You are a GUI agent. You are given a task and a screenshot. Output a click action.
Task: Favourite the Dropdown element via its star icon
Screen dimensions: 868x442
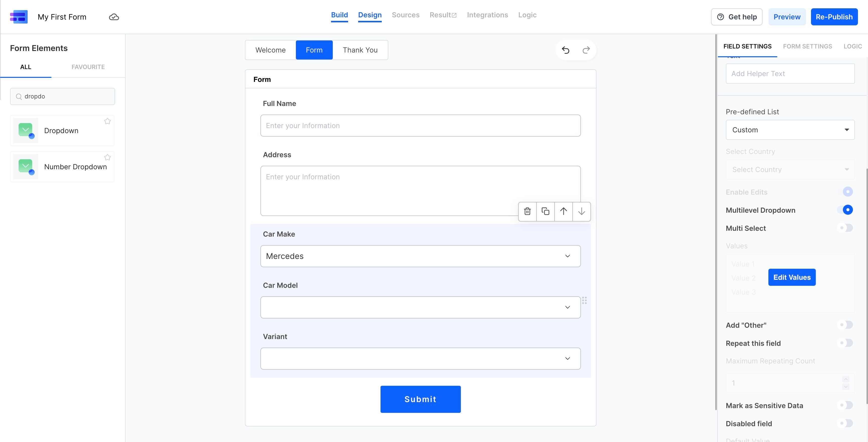point(107,121)
